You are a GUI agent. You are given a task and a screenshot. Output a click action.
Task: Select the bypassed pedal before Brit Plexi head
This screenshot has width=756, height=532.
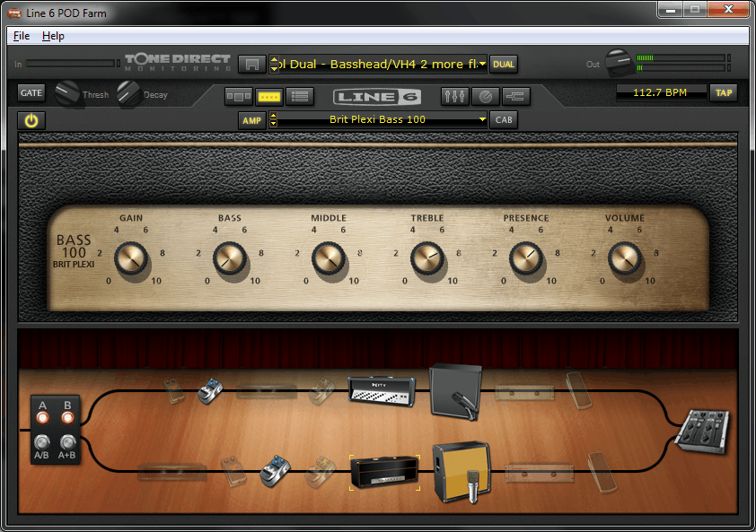321,472
